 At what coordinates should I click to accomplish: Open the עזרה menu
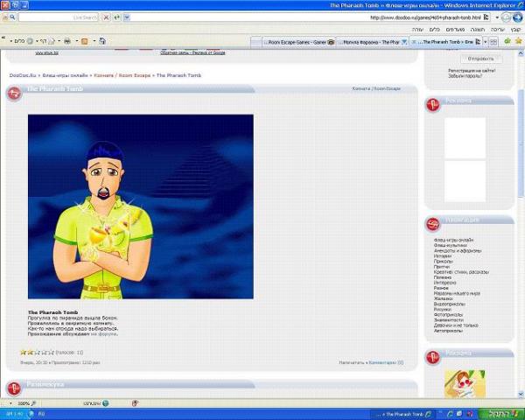point(417,30)
